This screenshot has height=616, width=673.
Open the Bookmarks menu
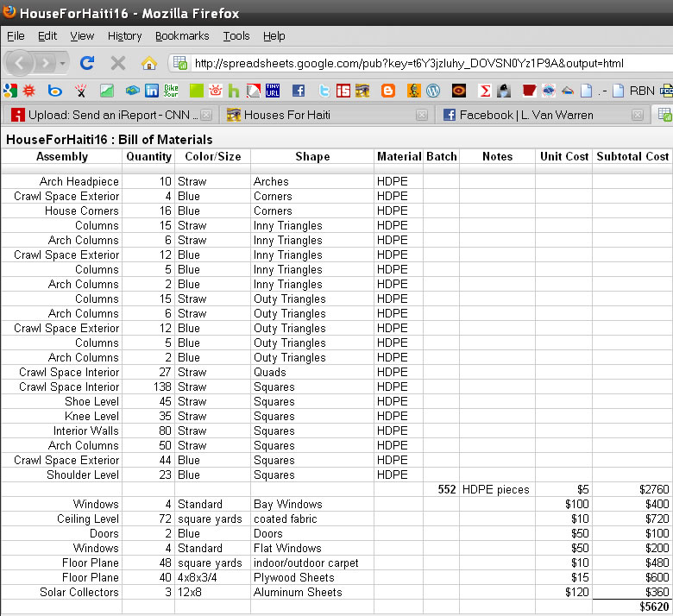click(182, 36)
